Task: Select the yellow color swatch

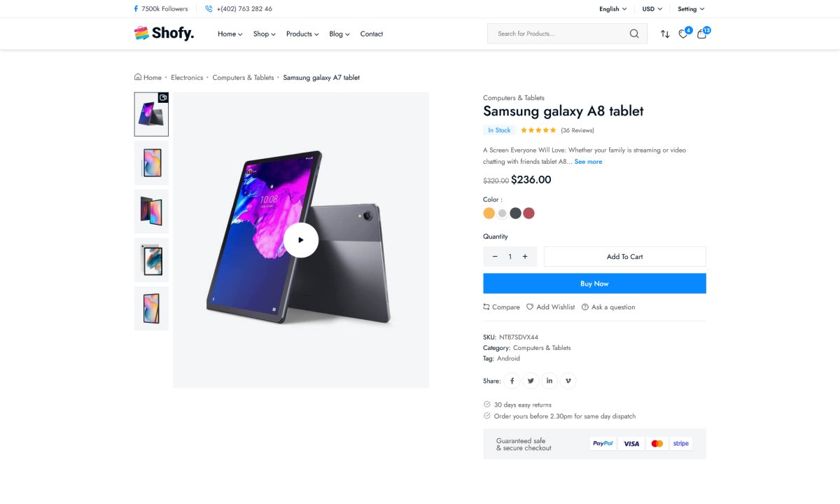Action: [489, 213]
